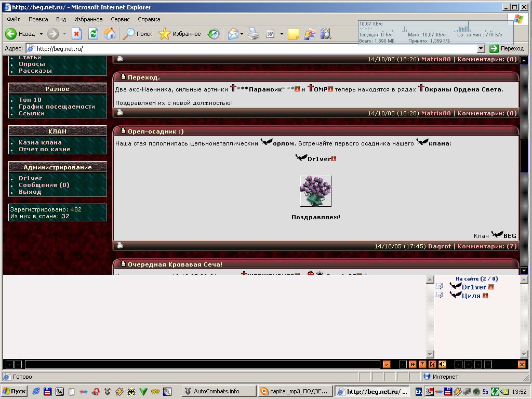Viewport: 532px width, 399px height.
Task: Expand the Mail icon dropdown arrow
Action: pyautogui.click(x=242, y=34)
